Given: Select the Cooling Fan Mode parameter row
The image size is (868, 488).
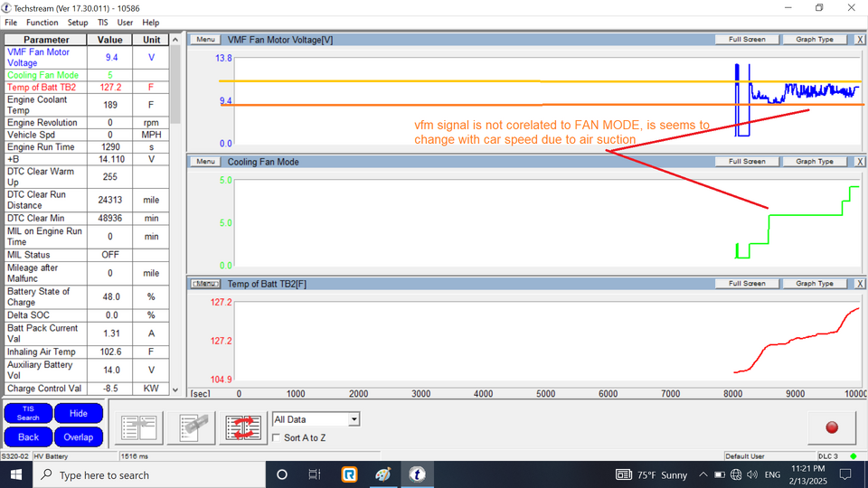Looking at the screenshot, I should click(x=87, y=75).
